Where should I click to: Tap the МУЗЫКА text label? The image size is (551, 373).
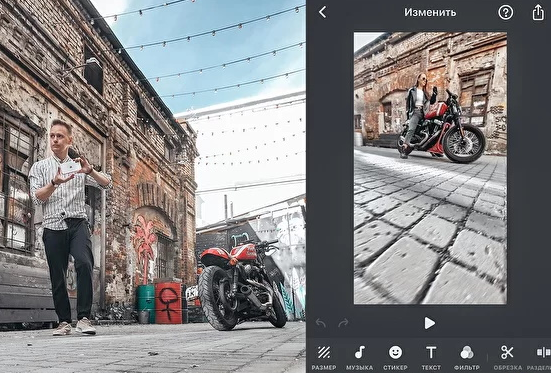(x=359, y=368)
